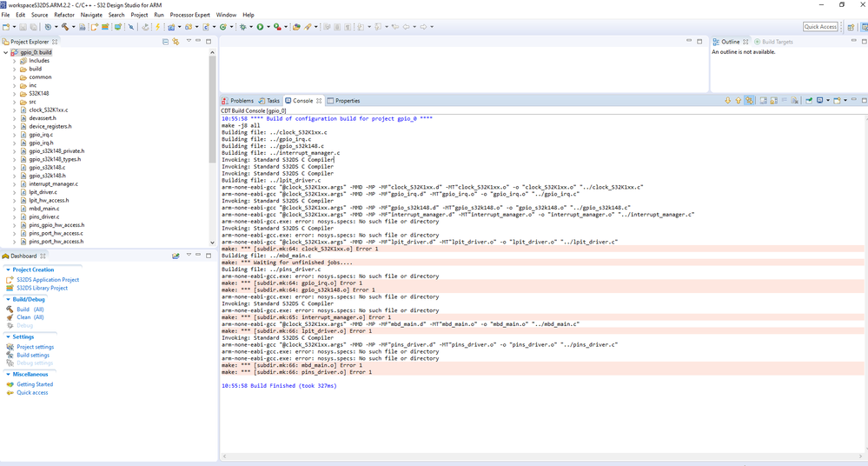Click the Dashboard panel toolbar icon
Viewport: 868px width, 466px height.
pyautogui.click(x=176, y=256)
